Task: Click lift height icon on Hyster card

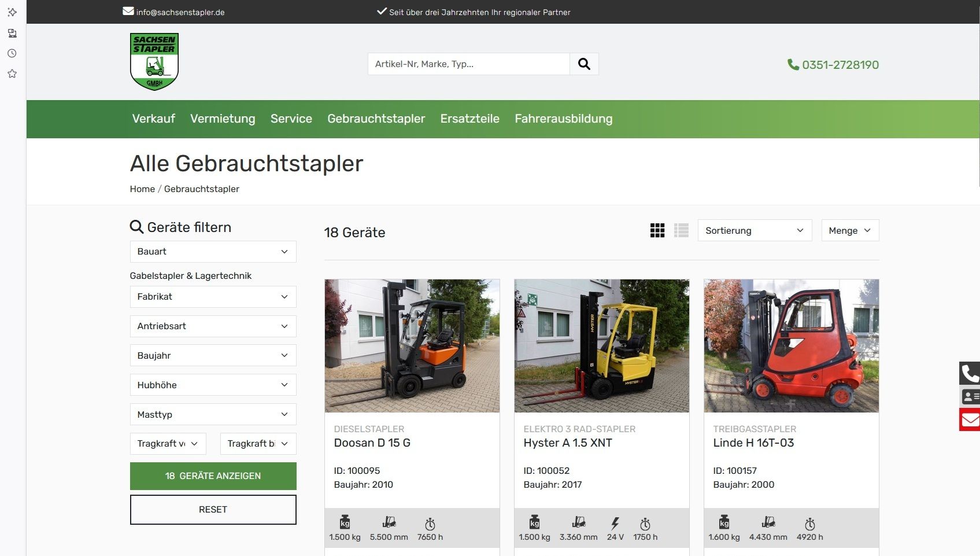Action: [579, 522]
